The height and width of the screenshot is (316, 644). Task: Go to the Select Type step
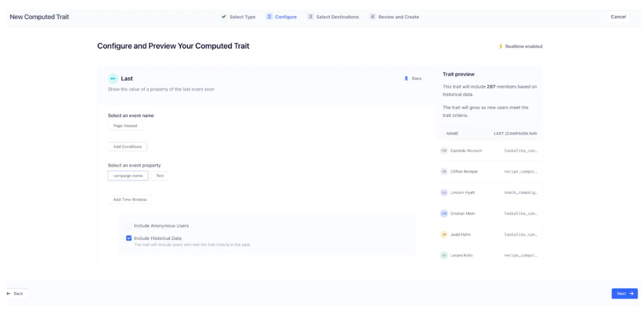(x=238, y=17)
